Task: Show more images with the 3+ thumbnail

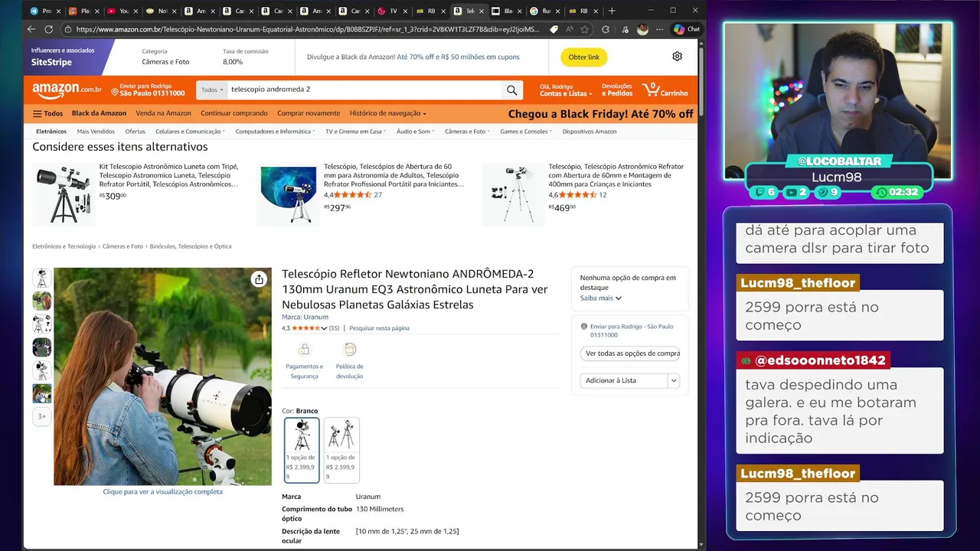Action: 42,416
